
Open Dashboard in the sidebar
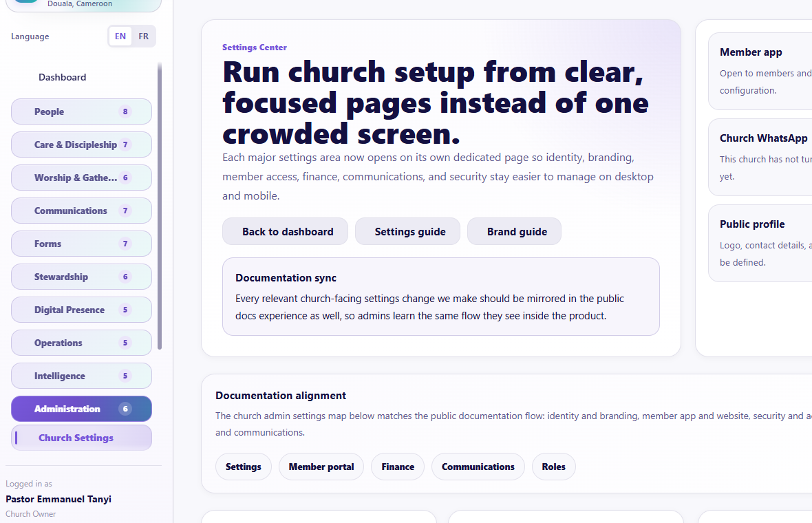[62, 77]
